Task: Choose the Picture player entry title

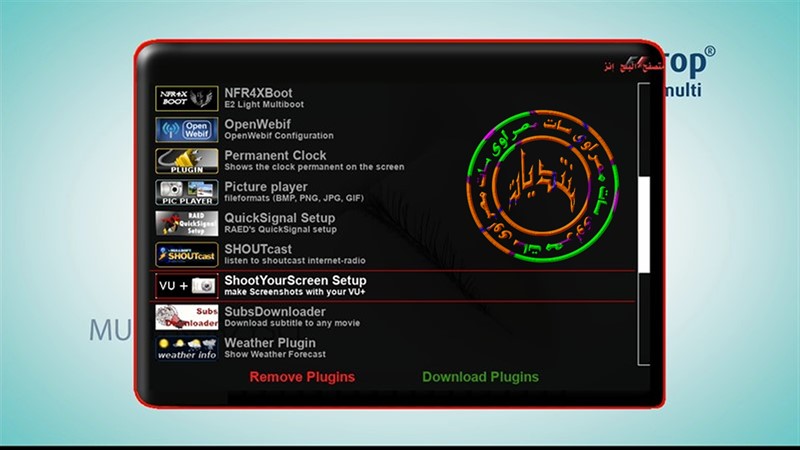Action: coord(266,187)
